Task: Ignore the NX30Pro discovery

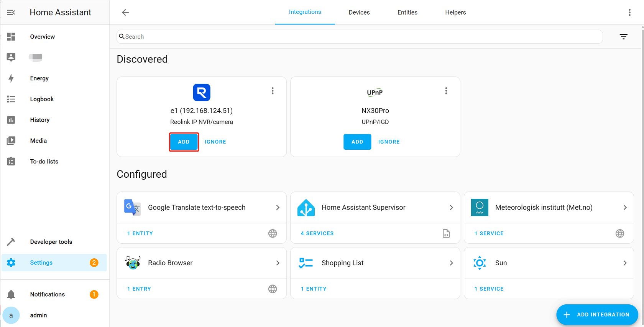Action: pyautogui.click(x=389, y=142)
